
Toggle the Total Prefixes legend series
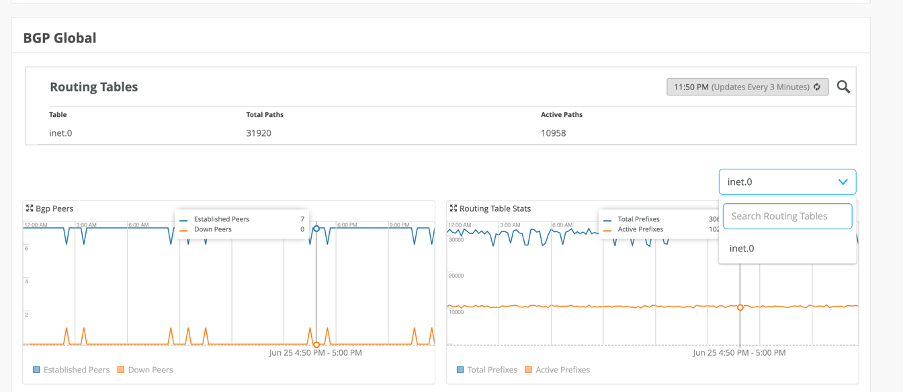487,370
